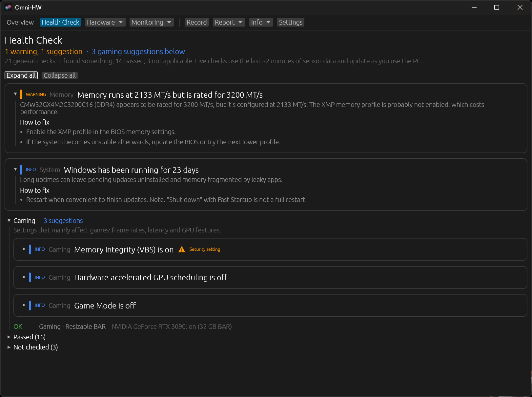Click 'Enable the XMP profile in the BIOS' bullet
The width and height of the screenshot is (532, 397).
pyautogui.click(x=101, y=132)
